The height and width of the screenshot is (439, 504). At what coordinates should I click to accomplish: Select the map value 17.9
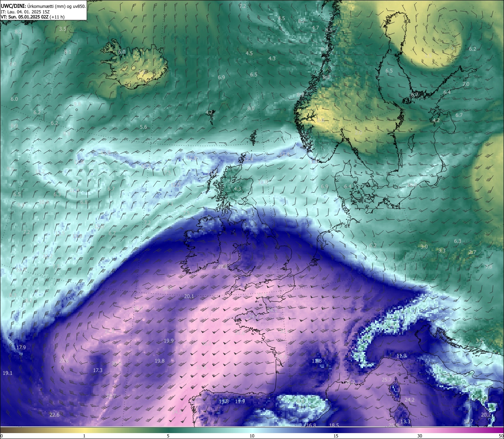point(21,348)
